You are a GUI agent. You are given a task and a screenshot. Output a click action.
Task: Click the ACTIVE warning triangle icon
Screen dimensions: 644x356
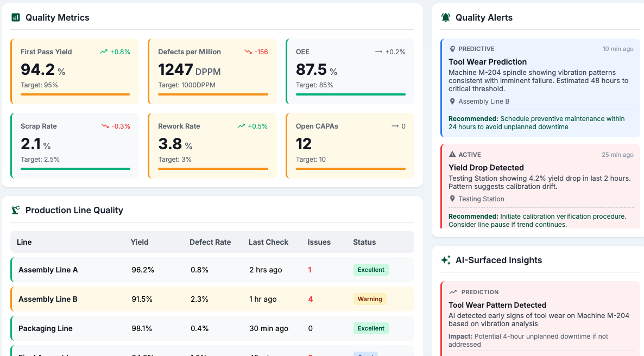coord(452,154)
